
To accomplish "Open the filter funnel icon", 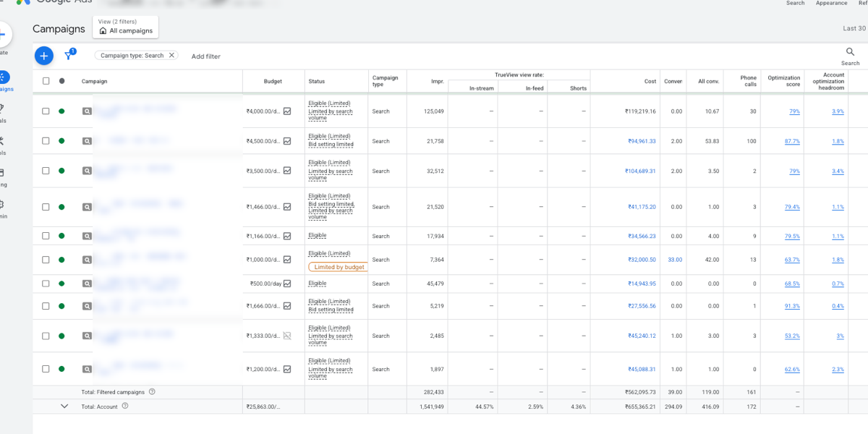I will [69, 55].
